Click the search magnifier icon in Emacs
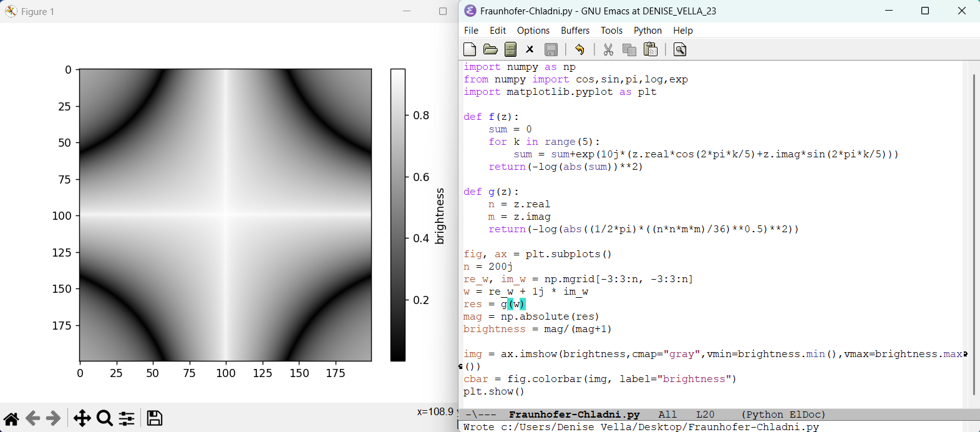The width and height of the screenshot is (980, 432). [680, 49]
